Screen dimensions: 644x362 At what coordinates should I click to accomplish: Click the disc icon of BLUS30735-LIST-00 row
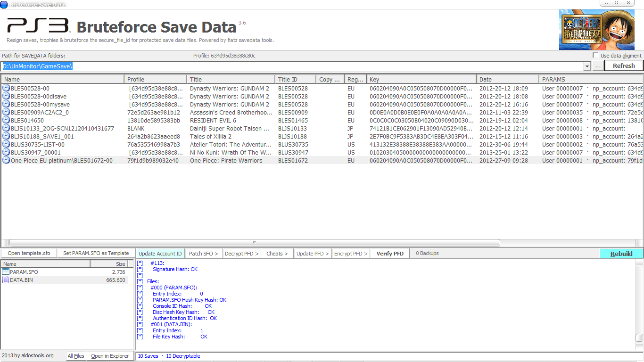[6, 144]
